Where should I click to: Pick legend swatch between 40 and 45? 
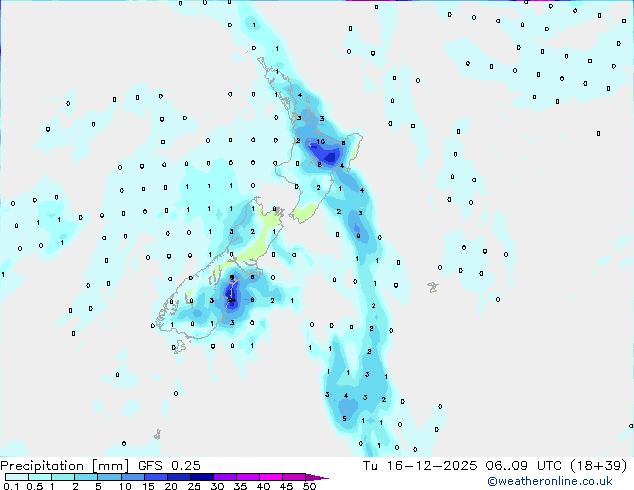(x=271, y=477)
